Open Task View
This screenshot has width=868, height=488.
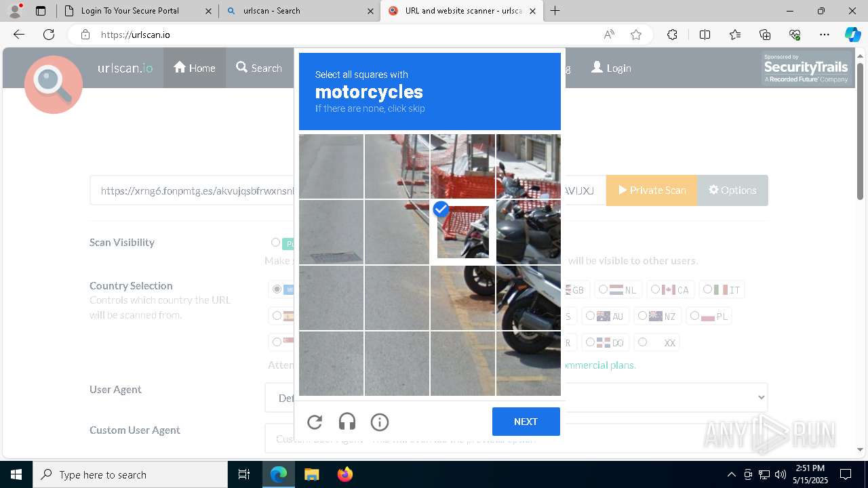pos(244,474)
